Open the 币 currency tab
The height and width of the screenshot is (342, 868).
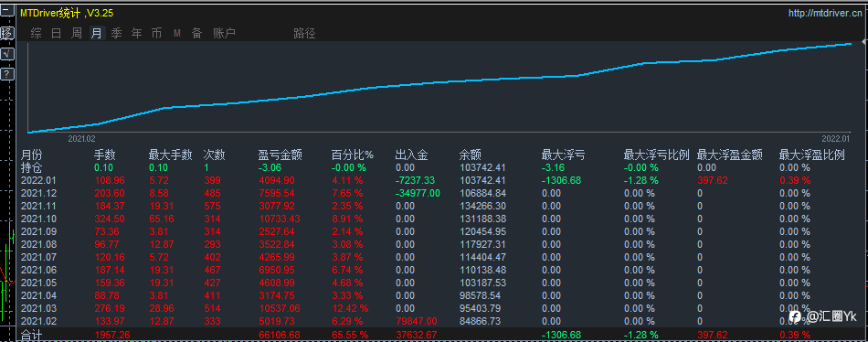156,33
